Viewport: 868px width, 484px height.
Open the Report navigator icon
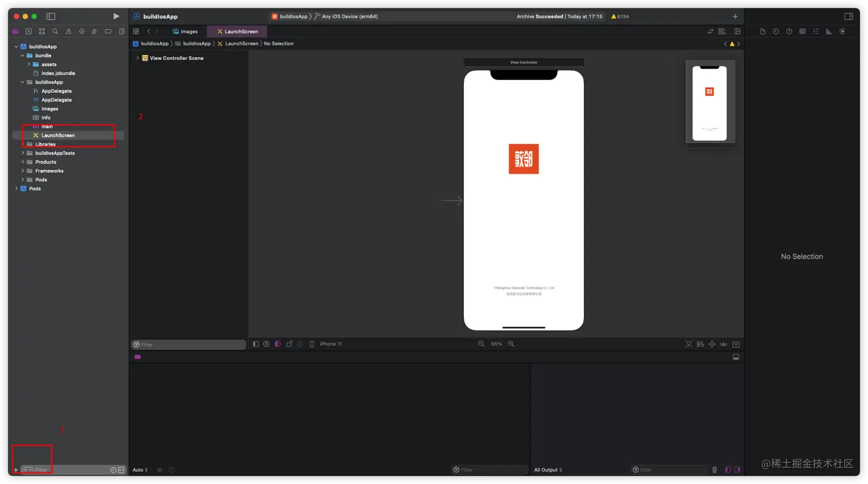tap(122, 32)
